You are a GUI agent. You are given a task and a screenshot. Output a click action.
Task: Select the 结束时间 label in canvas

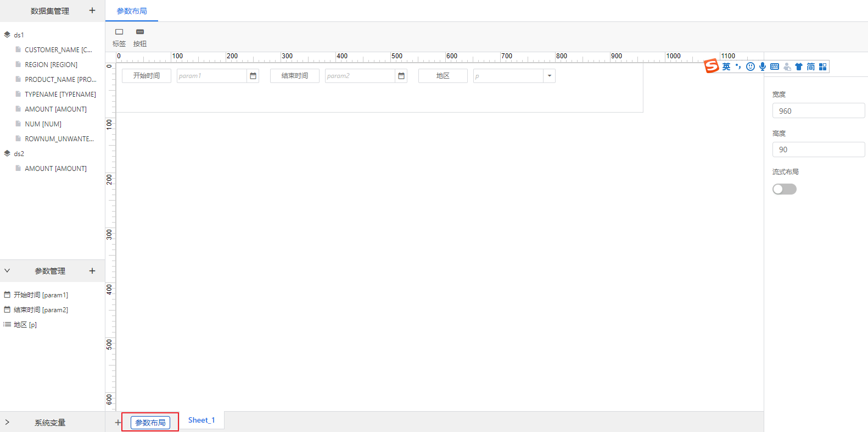295,76
